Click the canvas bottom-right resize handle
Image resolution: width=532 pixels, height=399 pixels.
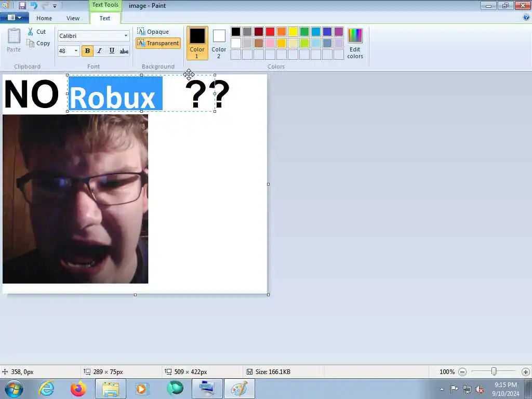click(269, 295)
